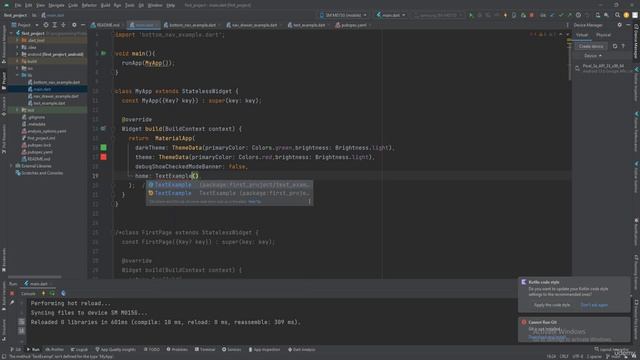The height and width of the screenshot is (360, 640).
Task: Click the red stop icon in Run panel
Action: click(12, 293)
